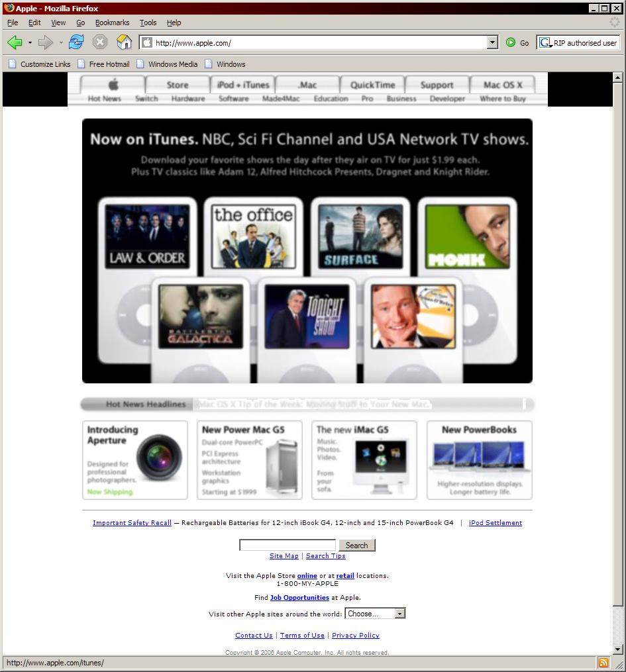626x672 pixels.
Task: Click The Office show thumbnail
Action: click(254, 236)
